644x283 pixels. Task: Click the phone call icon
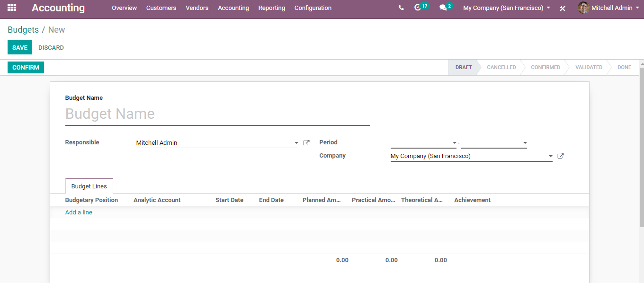coord(401,8)
